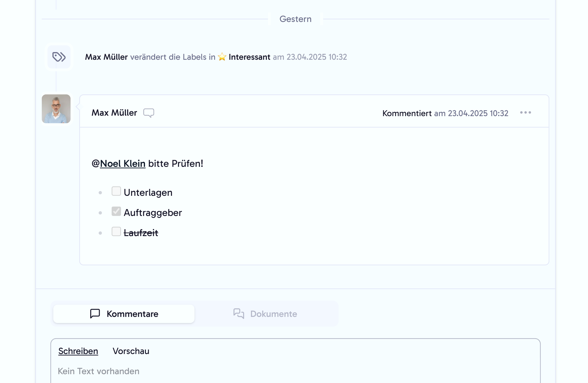The height and width of the screenshot is (383, 588).
Task: Click the labels activity tag icon
Action: [x=59, y=57]
